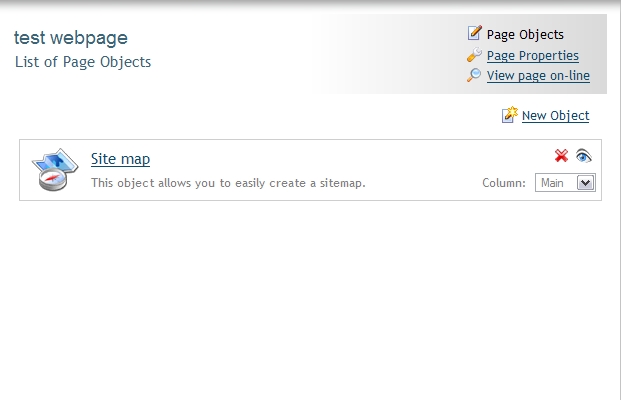This screenshot has height=400, width=621.
Task: Delete the Site map object with red X
Action: point(561,156)
